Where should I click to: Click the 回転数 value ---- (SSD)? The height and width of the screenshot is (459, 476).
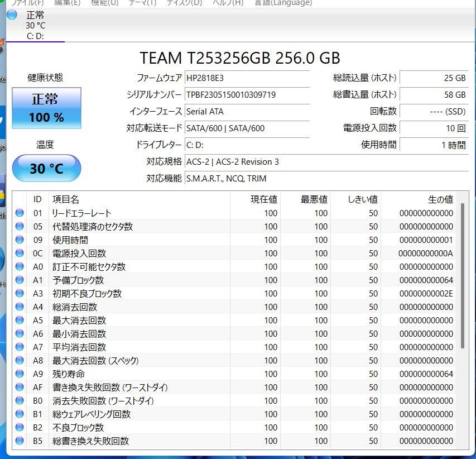[x=434, y=112]
